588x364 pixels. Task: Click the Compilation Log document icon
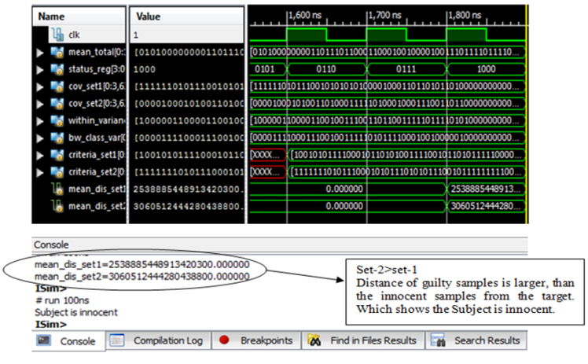point(117,340)
